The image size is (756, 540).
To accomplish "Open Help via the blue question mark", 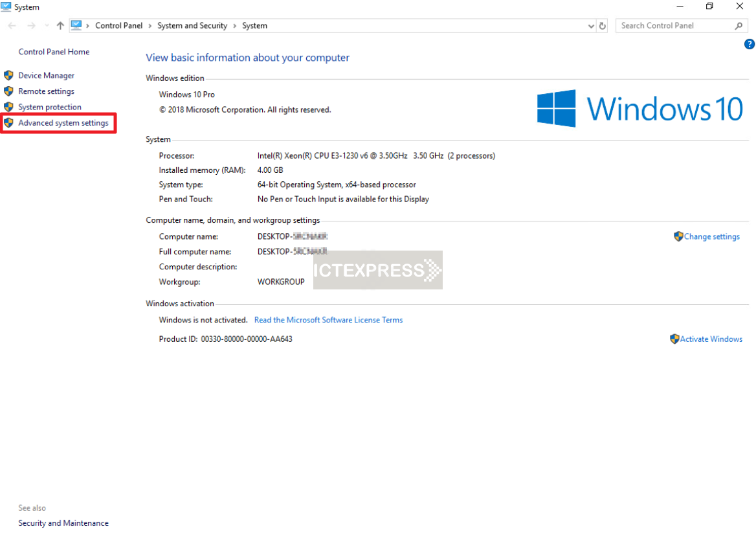I will 750,45.
